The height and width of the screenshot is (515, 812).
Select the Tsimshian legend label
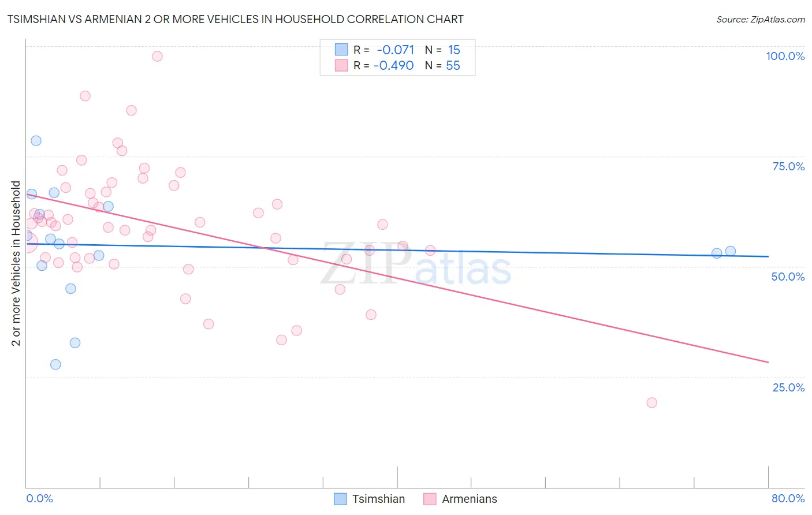[x=379, y=499]
